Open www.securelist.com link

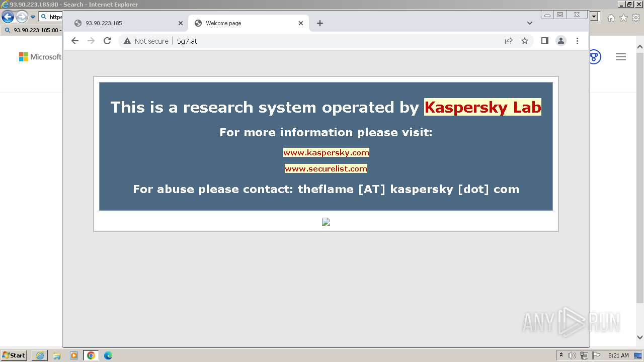pos(326,168)
